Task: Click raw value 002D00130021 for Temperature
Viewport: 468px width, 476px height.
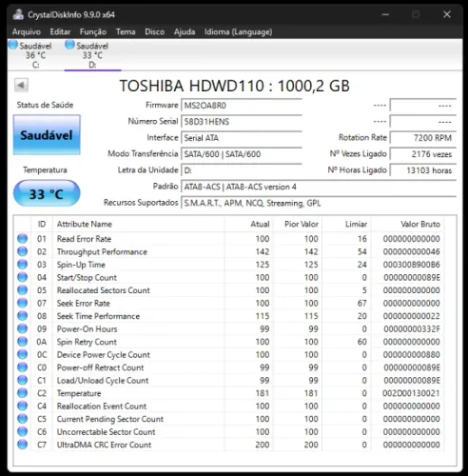Action: 411,393
